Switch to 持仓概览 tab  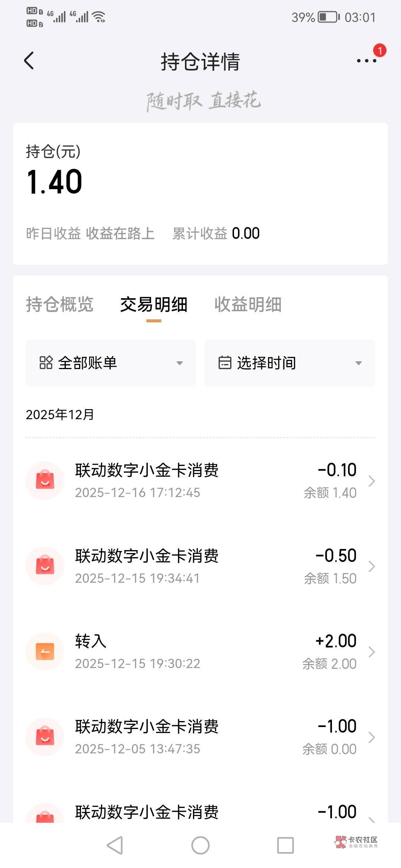point(59,305)
